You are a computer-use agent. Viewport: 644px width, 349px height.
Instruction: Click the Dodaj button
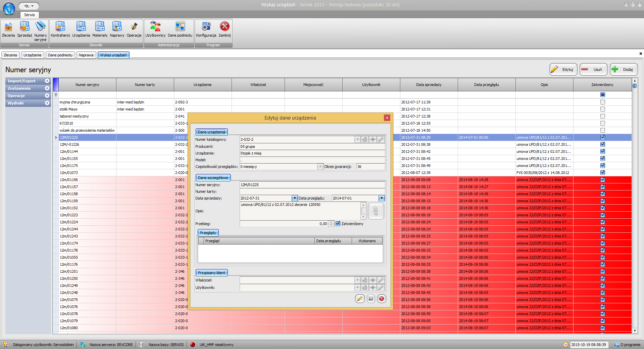624,70
